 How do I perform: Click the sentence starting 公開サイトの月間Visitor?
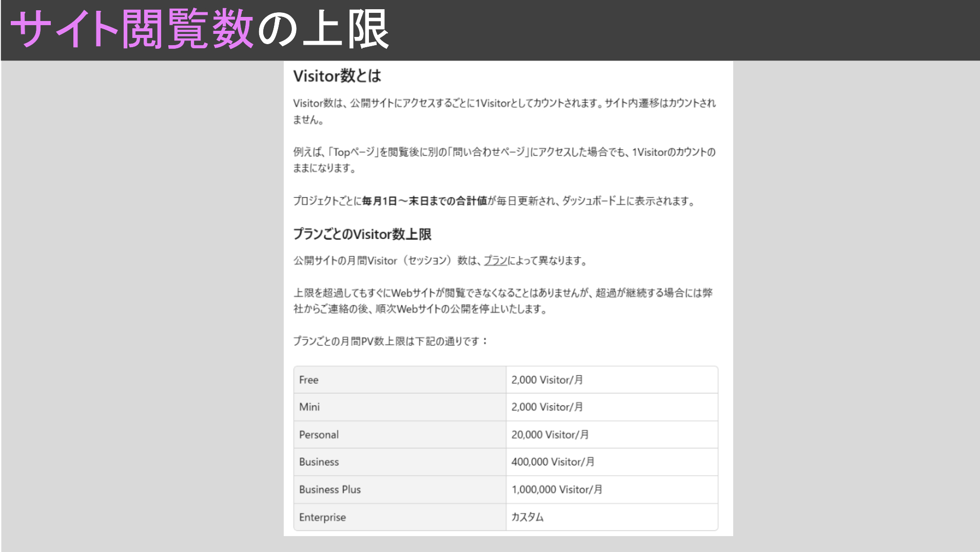coord(440,261)
